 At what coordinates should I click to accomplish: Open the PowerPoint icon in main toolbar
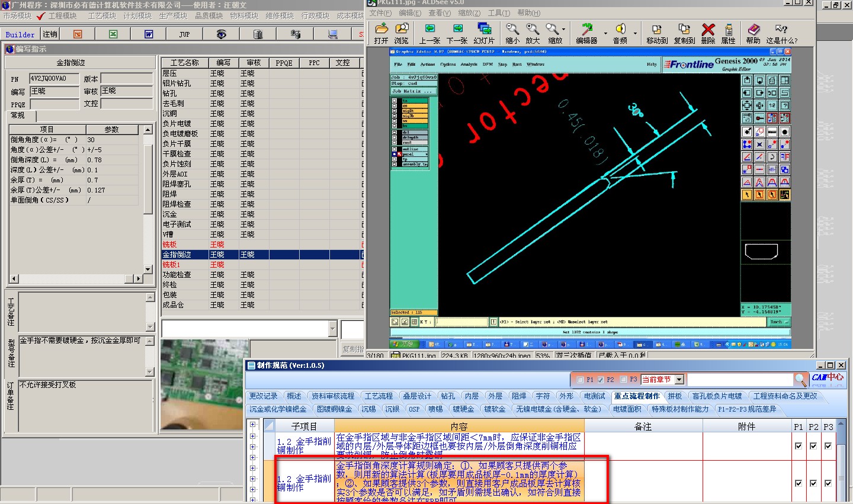pos(78,34)
